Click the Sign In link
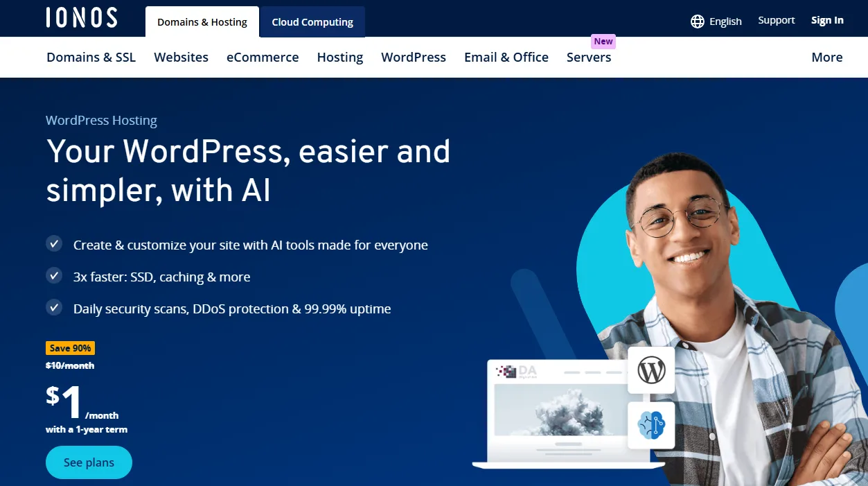The width and height of the screenshot is (868, 486). (x=828, y=20)
